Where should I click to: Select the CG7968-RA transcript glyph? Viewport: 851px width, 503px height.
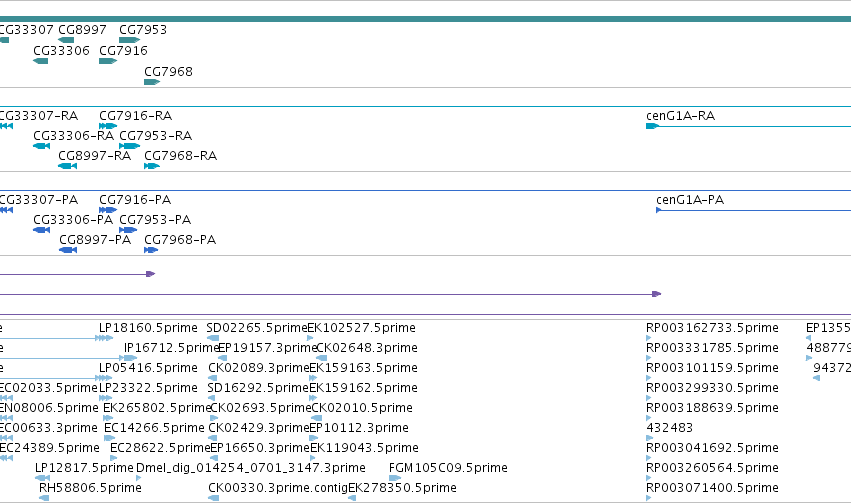pyautogui.click(x=152, y=166)
